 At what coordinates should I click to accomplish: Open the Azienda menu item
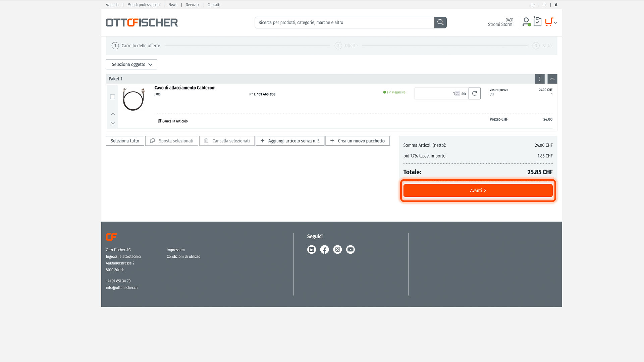[x=112, y=5]
